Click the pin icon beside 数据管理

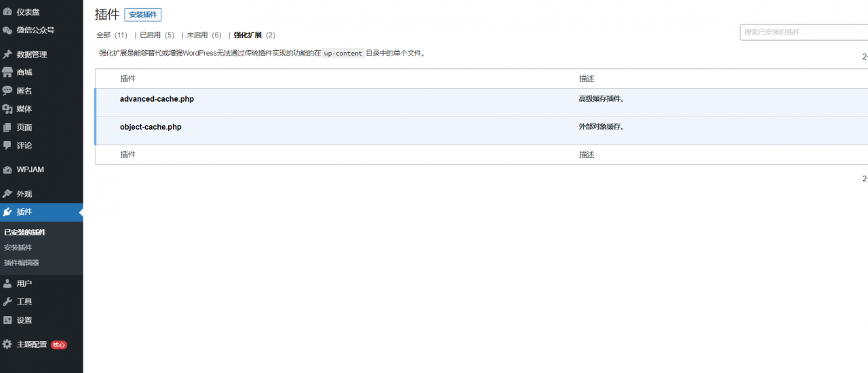point(7,54)
